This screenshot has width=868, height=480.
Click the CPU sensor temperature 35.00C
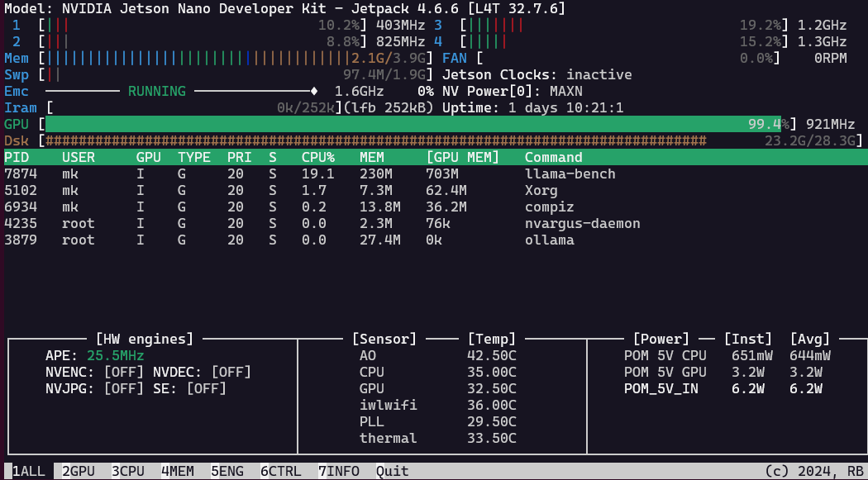[492, 372]
